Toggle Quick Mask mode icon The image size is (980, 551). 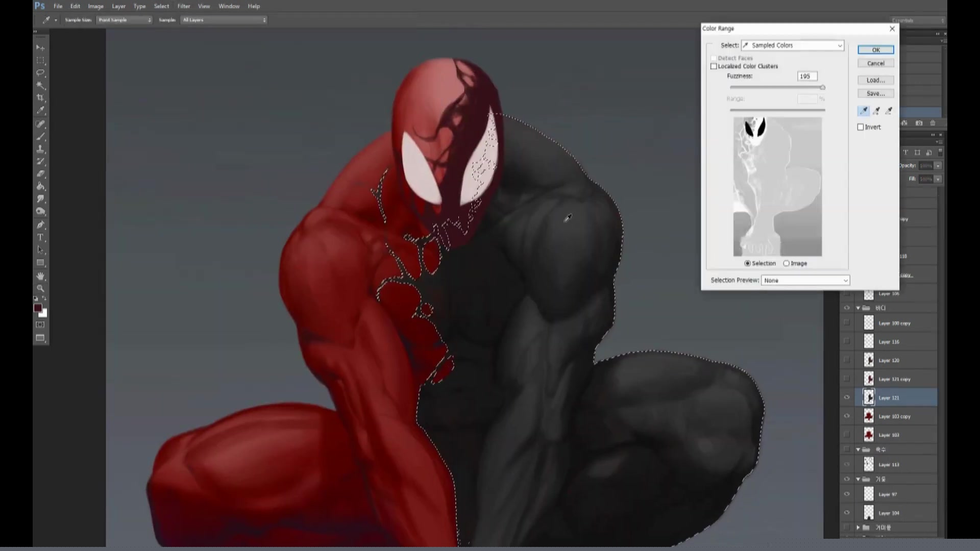[40, 324]
